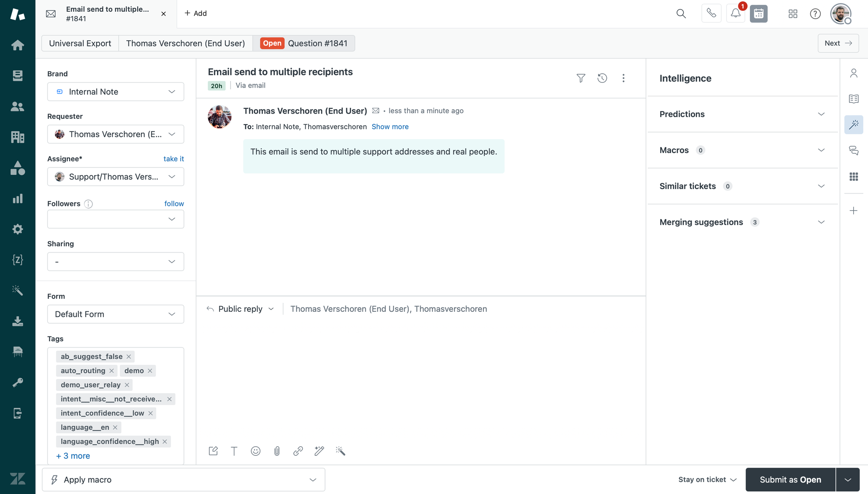Click Zendesk Products grid icon

792,14
